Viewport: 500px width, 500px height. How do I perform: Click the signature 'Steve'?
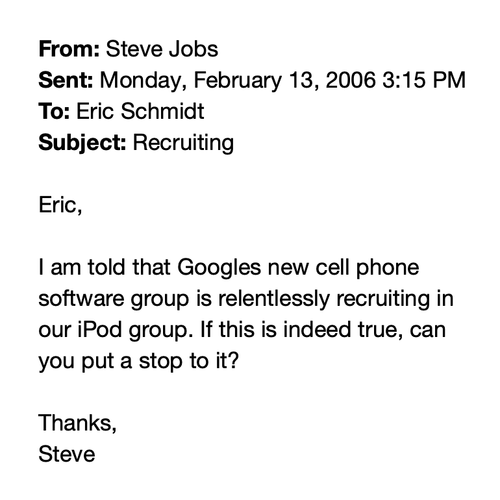[x=67, y=454]
